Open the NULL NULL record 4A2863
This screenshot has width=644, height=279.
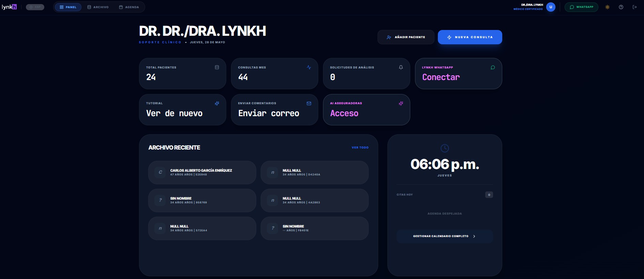click(315, 200)
